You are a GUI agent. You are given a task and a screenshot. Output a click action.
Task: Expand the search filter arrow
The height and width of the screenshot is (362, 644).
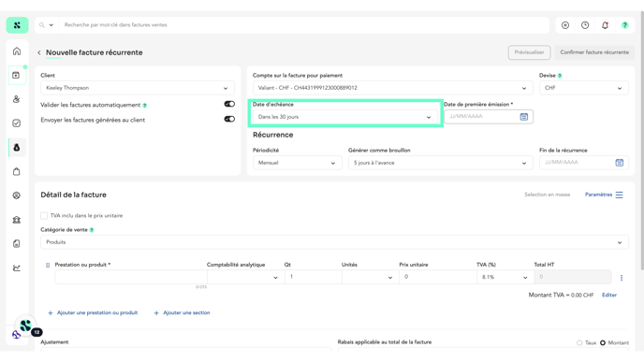[x=51, y=25]
